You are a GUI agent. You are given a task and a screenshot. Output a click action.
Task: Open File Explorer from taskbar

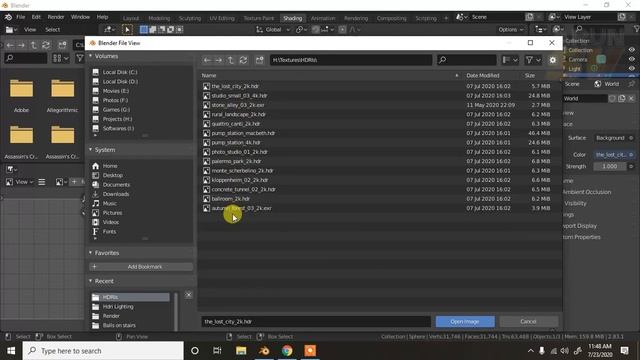(241, 351)
